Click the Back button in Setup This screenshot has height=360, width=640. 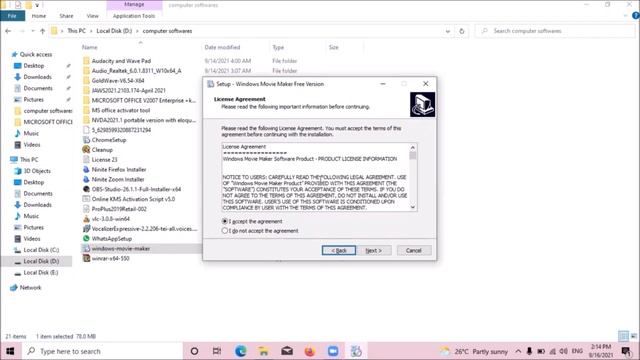339,250
